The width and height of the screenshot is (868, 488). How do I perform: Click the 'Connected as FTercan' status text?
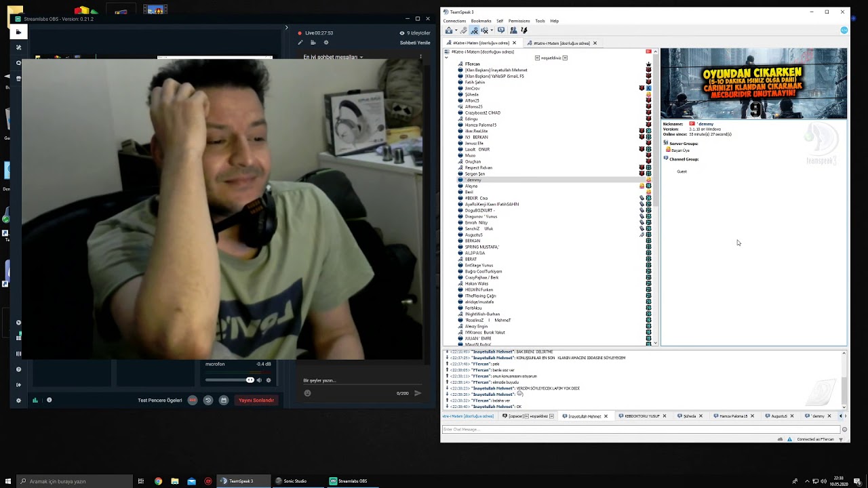pos(816,439)
